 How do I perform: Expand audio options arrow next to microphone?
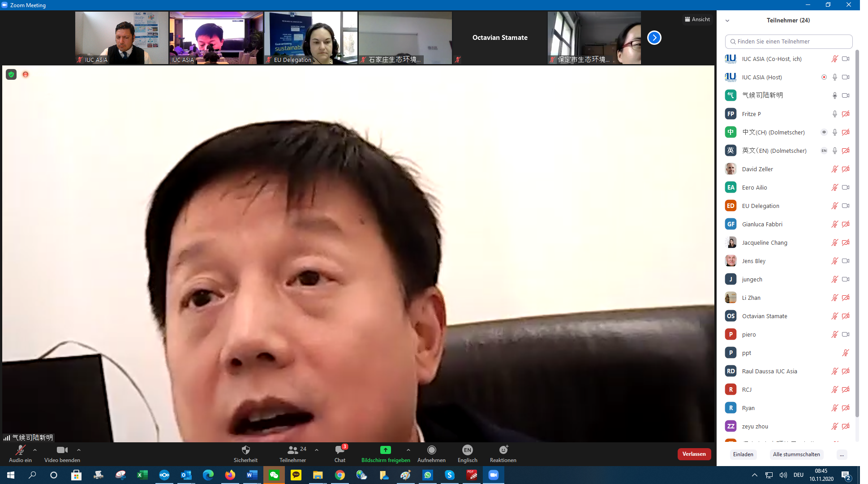point(35,450)
